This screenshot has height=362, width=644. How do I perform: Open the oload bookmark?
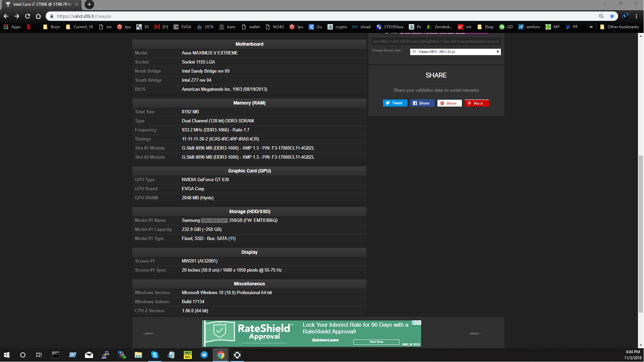click(361, 27)
